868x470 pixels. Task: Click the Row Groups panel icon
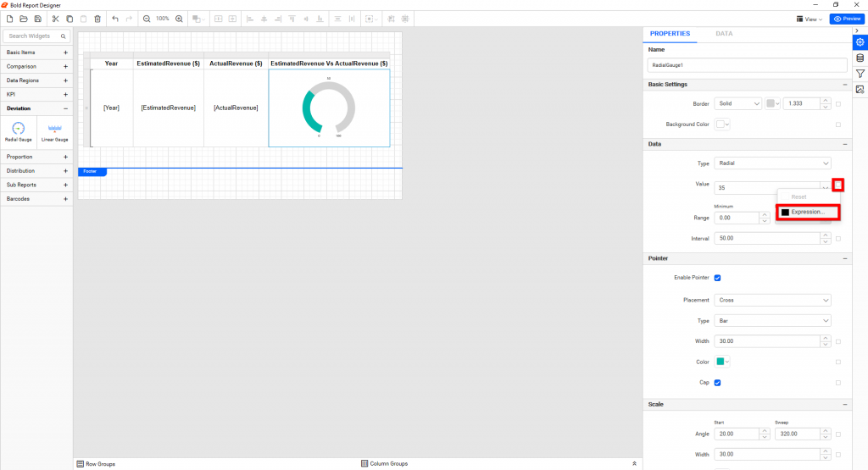point(80,464)
